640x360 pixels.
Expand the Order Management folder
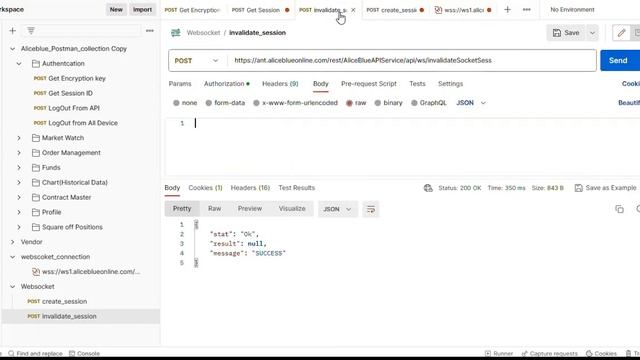tap(19, 153)
